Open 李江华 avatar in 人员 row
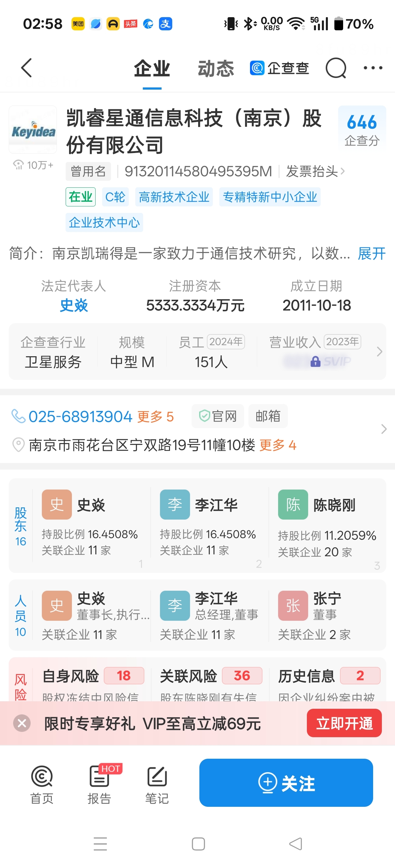 [x=175, y=605]
